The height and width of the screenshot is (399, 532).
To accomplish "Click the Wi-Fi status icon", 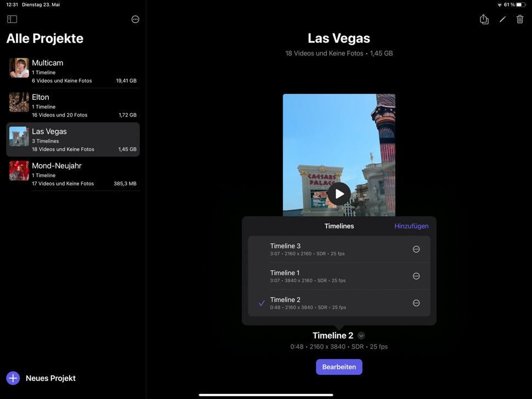I will tap(500, 5).
